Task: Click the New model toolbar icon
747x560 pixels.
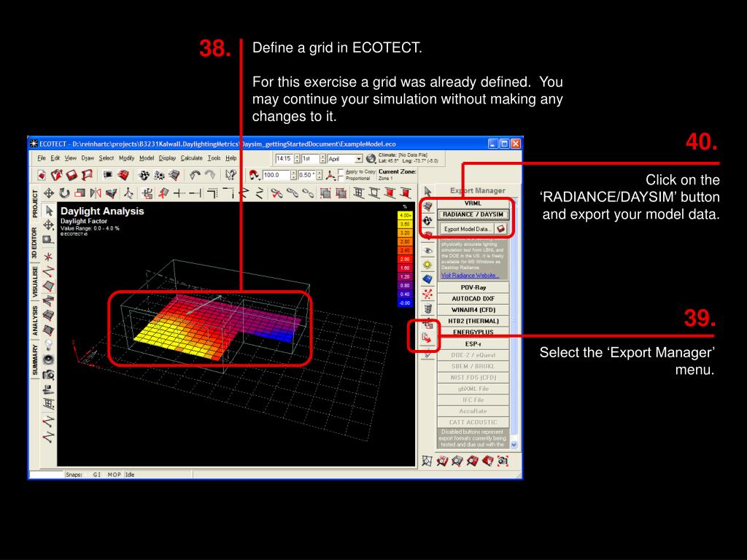Action: pyautogui.click(x=42, y=175)
